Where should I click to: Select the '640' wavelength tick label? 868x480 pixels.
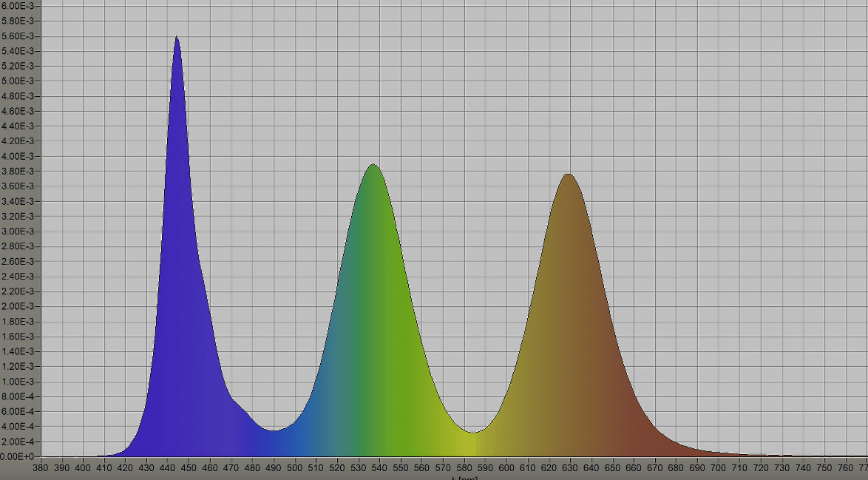point(591,468)
